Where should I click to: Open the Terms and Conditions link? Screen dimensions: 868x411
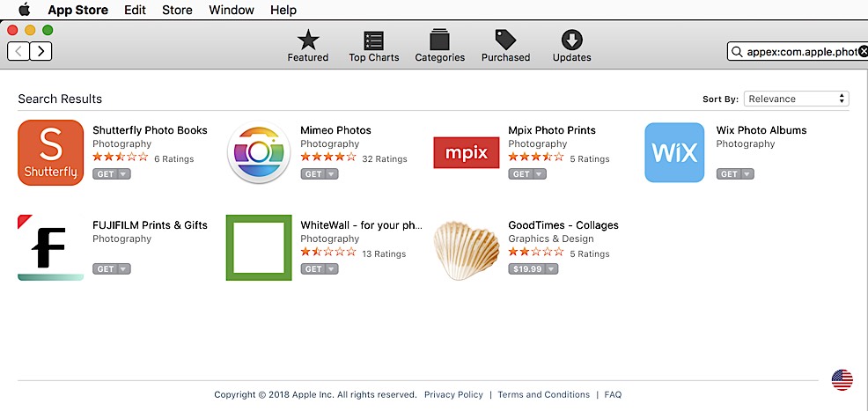(x=543, y=395)
